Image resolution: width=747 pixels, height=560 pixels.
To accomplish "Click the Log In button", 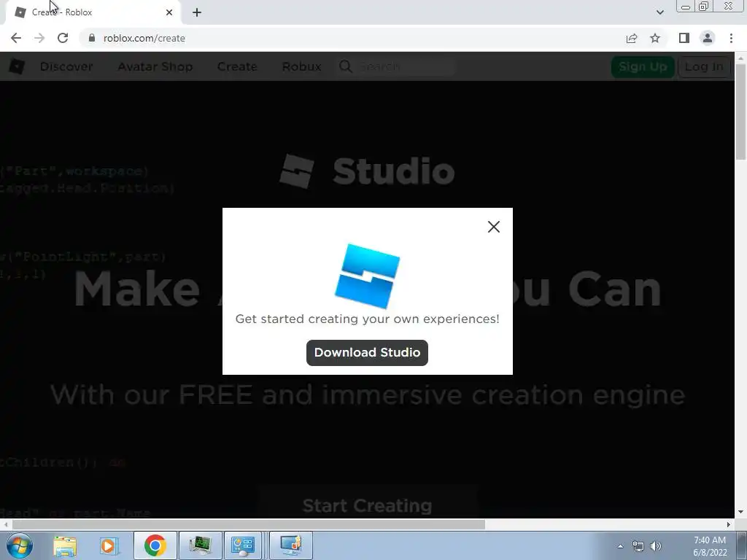I will point(704,66).
